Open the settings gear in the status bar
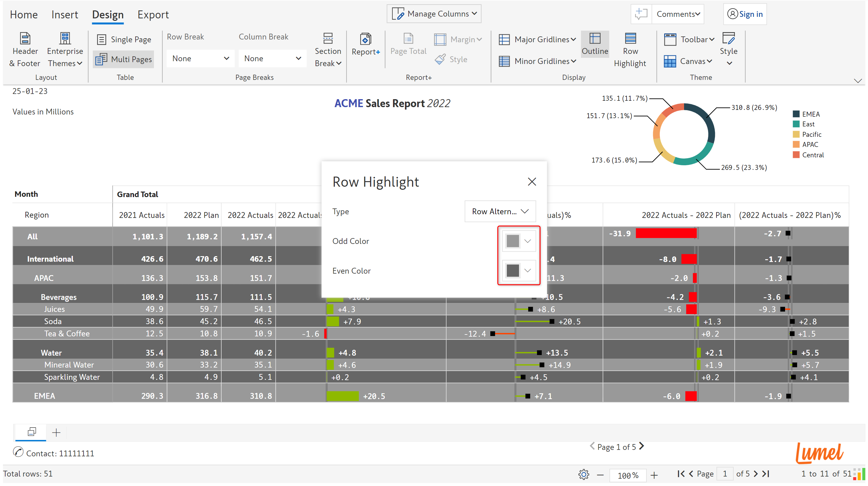This screenshot has width=868, height=486. (x=583, y=475)
